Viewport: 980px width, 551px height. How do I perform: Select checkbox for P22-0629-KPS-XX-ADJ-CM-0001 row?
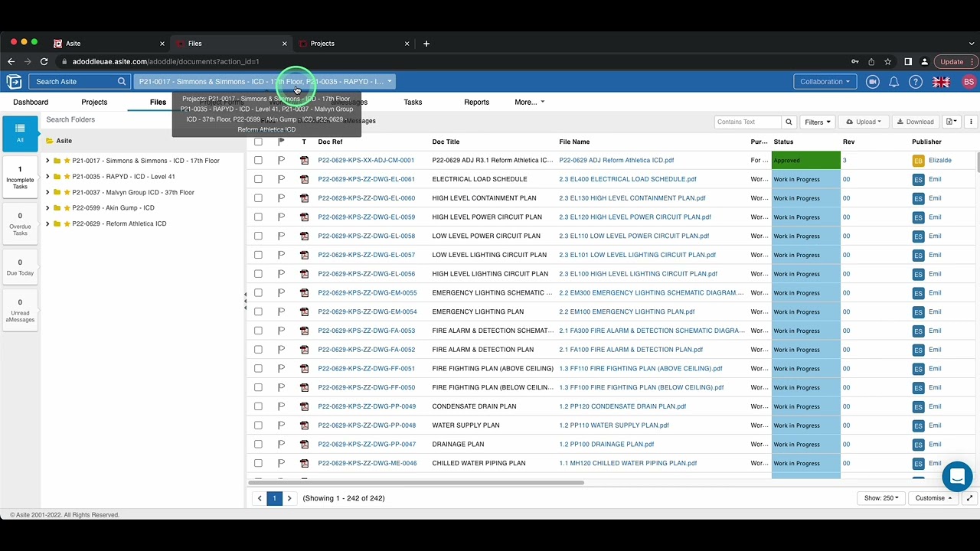pyautogui.click(x=258, y=161)
